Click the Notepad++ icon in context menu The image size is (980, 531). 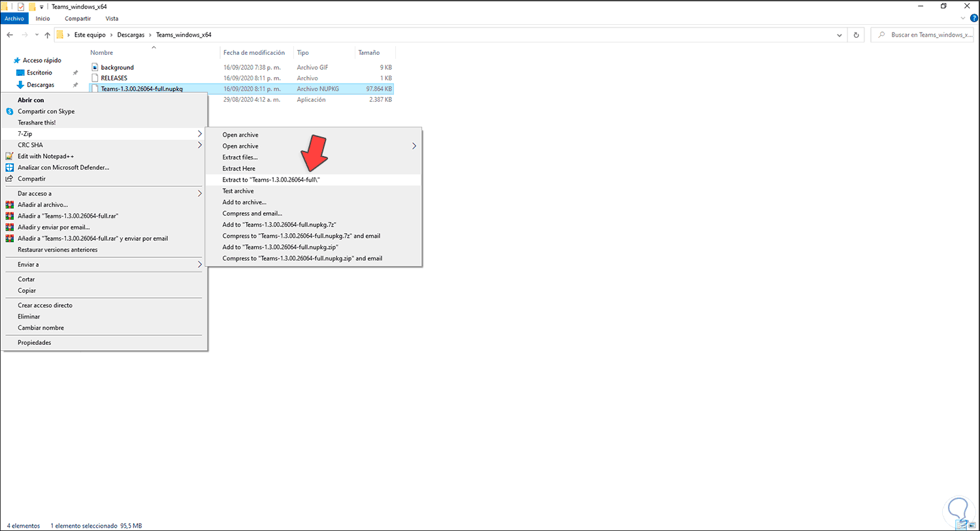(9, 156)
